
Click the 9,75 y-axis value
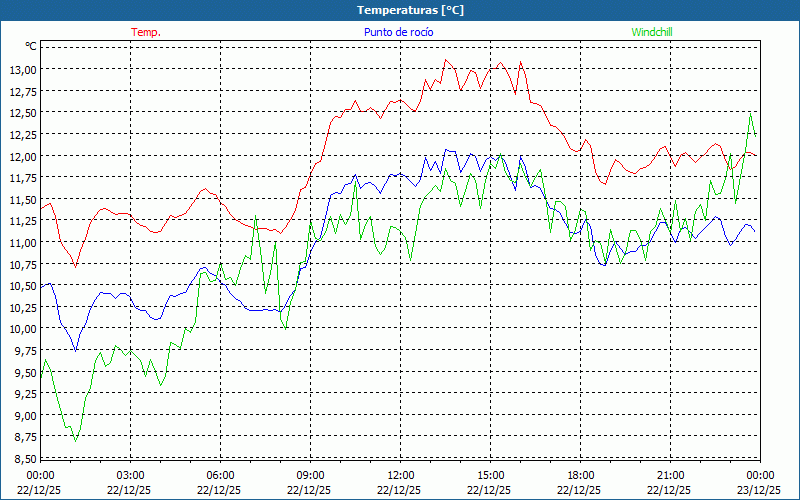(x=26, y=351)
